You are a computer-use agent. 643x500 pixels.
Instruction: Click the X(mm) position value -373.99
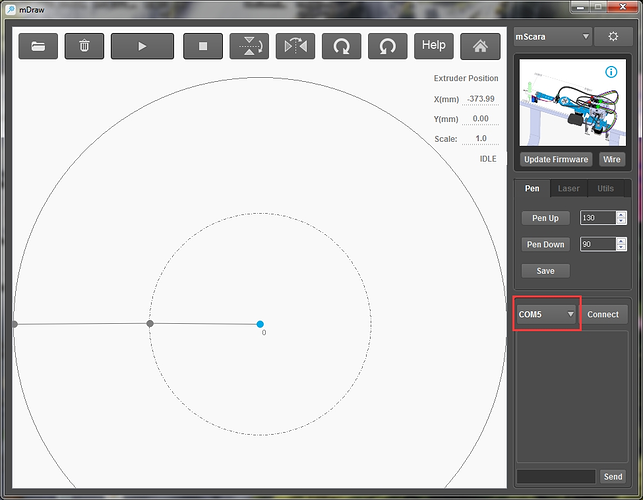[x=481, y=99]
